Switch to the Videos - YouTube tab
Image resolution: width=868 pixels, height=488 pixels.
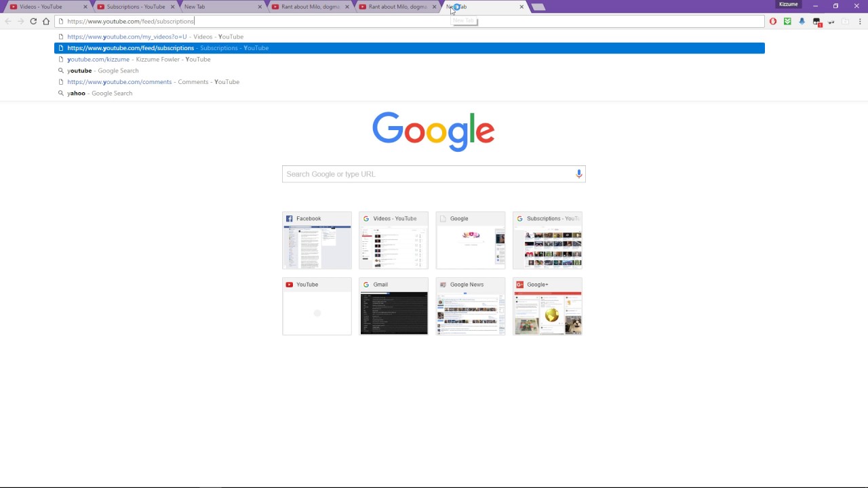tap(46, 7)
